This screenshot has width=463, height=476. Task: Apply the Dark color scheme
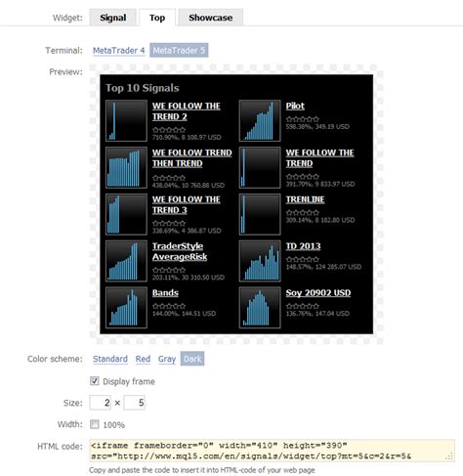coord(192,359)
